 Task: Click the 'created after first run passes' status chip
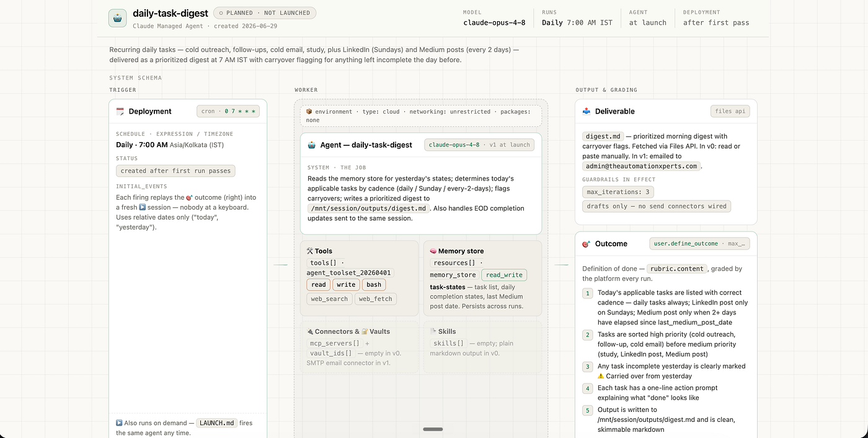175,171
